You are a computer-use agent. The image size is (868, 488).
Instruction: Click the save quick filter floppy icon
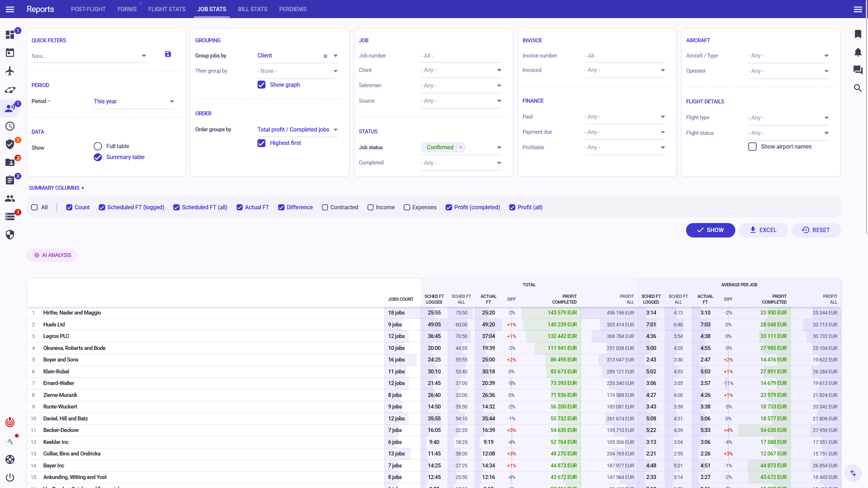168,54
